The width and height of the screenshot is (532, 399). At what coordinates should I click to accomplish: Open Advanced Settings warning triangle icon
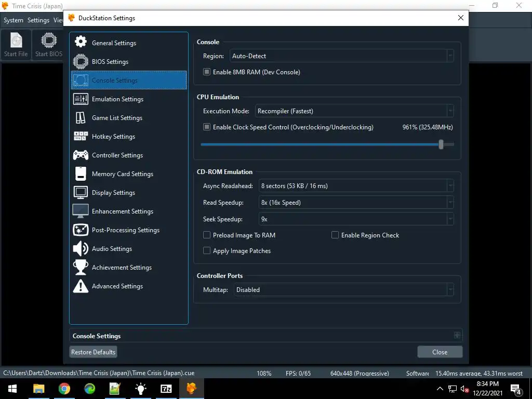point(81,286)
